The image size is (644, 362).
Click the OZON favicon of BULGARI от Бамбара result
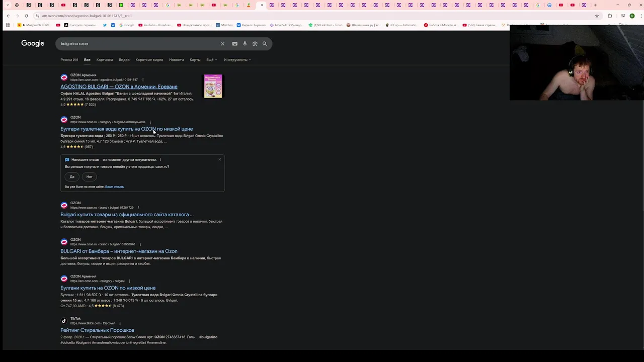(x=64, y=242)
